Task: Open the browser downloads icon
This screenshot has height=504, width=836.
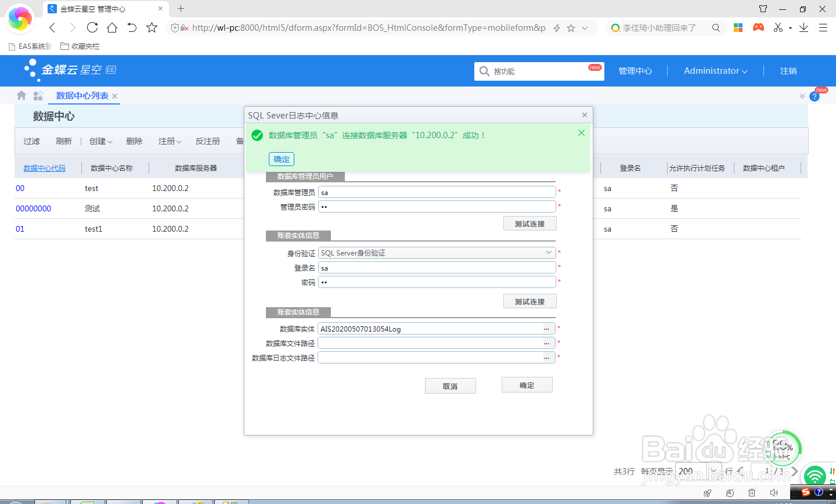Action: click(x=803, y=27)
